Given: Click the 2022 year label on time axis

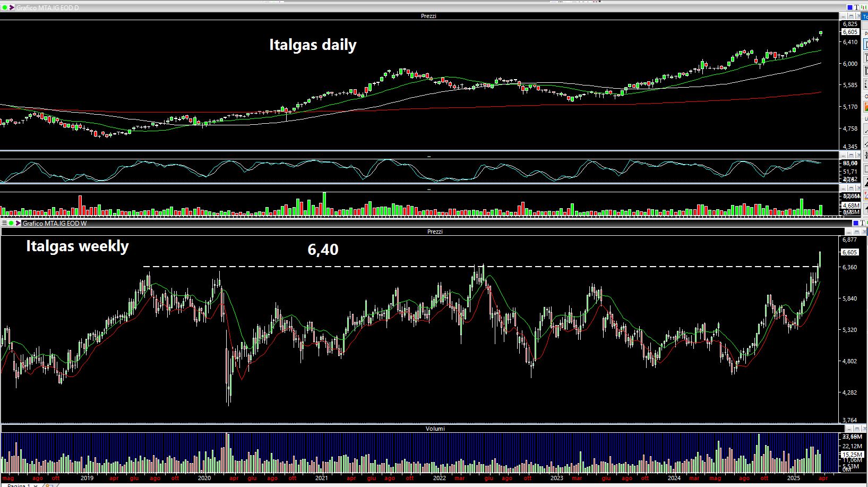Looking at the screenshot, I should coord(439,478).
